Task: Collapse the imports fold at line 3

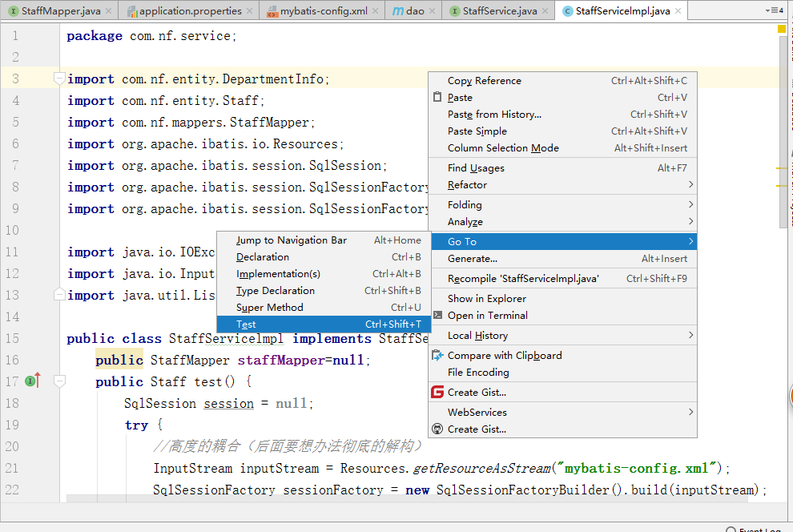Action: click(59, 79)
